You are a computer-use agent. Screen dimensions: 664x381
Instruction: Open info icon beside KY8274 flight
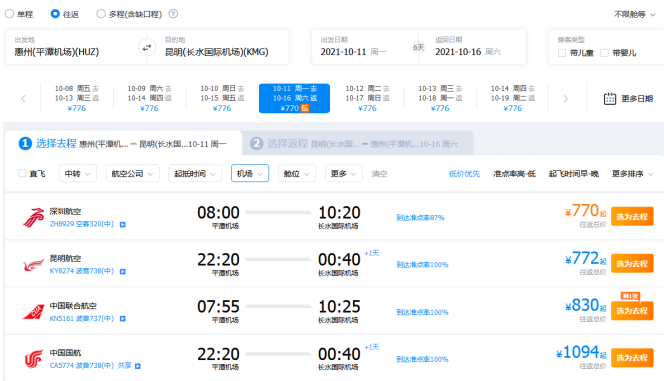(122, 271)
